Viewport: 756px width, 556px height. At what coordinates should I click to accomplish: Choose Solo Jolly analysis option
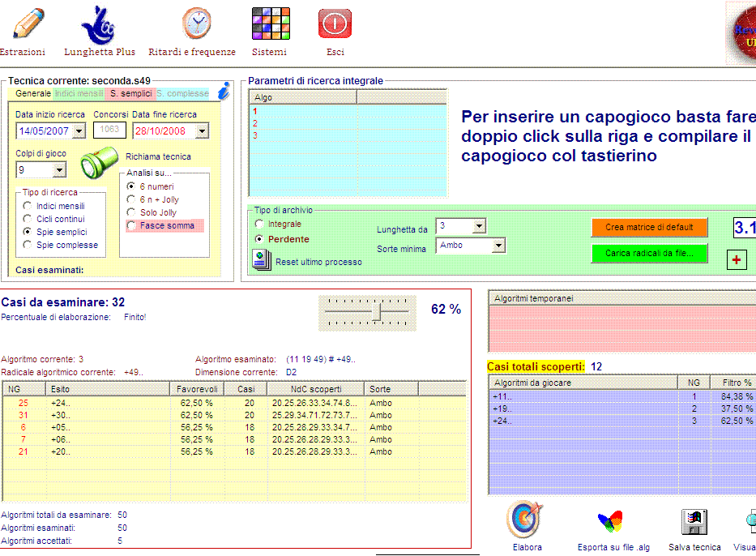[x=130, y=212]
